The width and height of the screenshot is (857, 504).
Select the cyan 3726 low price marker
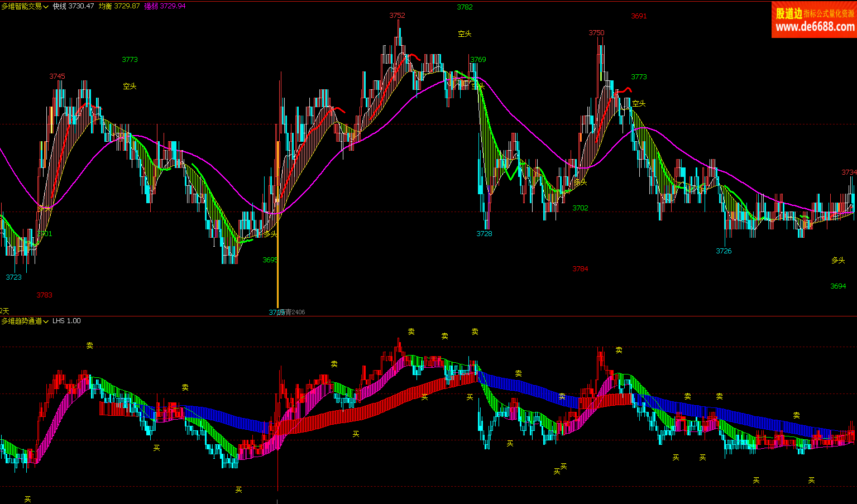pyautogui.click(x=724, y=251)
